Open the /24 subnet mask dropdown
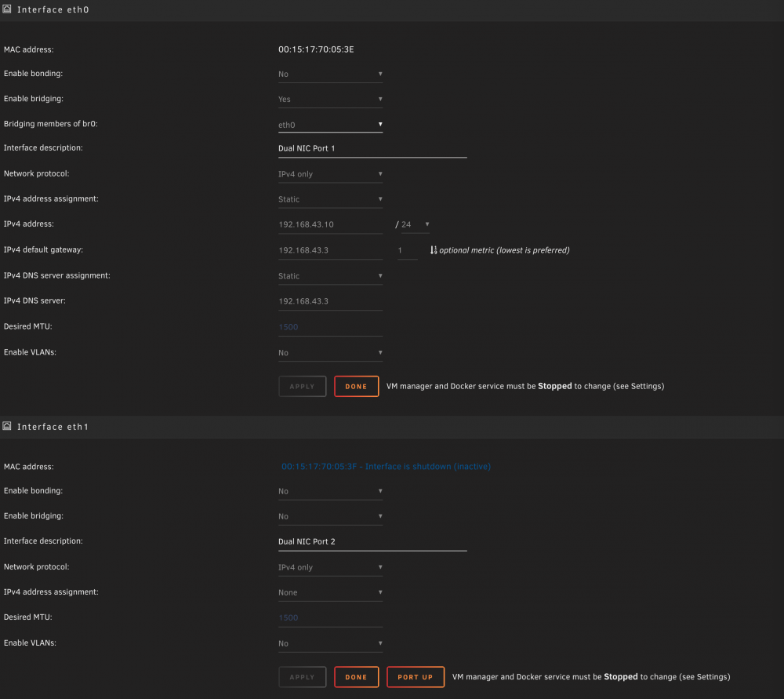 [x=415, y=224]
